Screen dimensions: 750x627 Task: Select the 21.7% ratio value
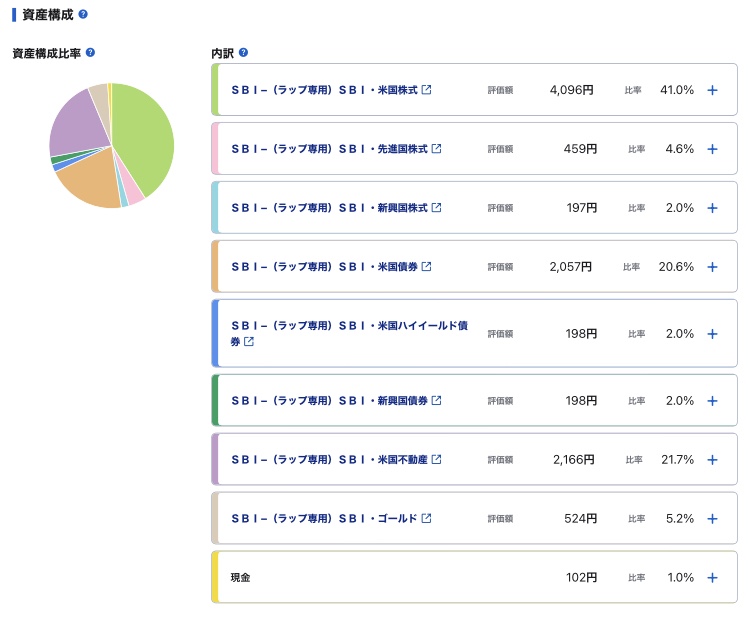[677, 459]
